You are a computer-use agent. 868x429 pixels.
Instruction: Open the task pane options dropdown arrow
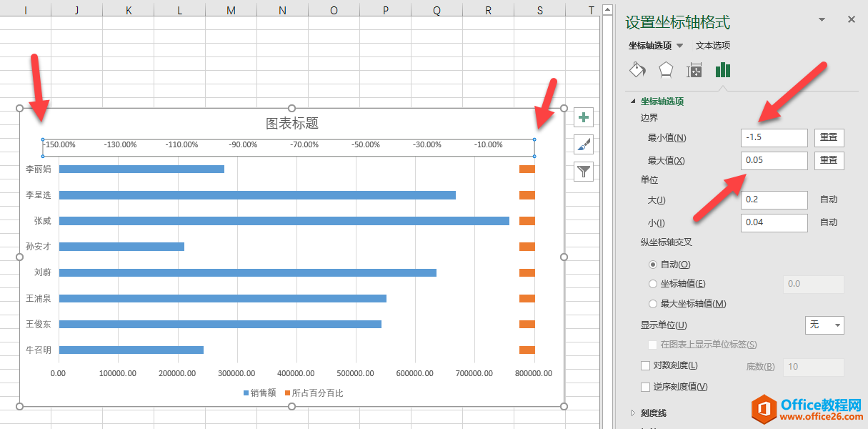822,20
